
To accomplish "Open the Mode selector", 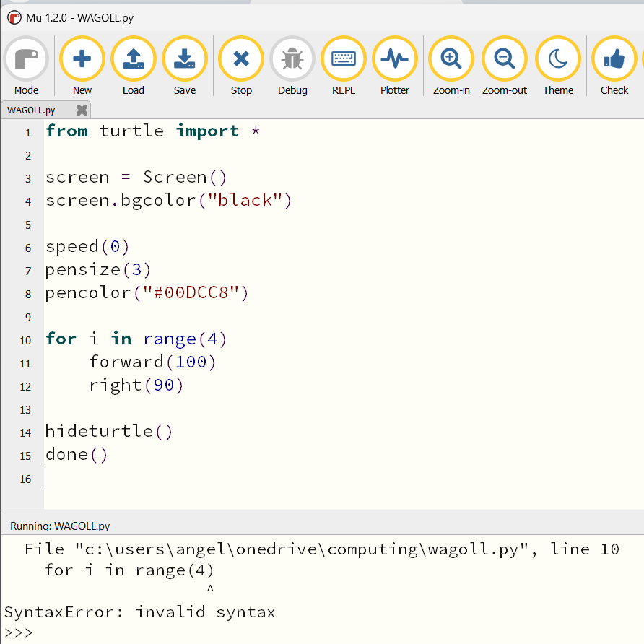I will point(26,66).
